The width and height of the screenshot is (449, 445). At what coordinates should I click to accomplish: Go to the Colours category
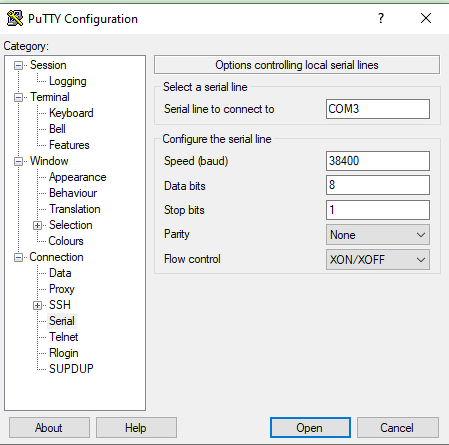point(66,241)
